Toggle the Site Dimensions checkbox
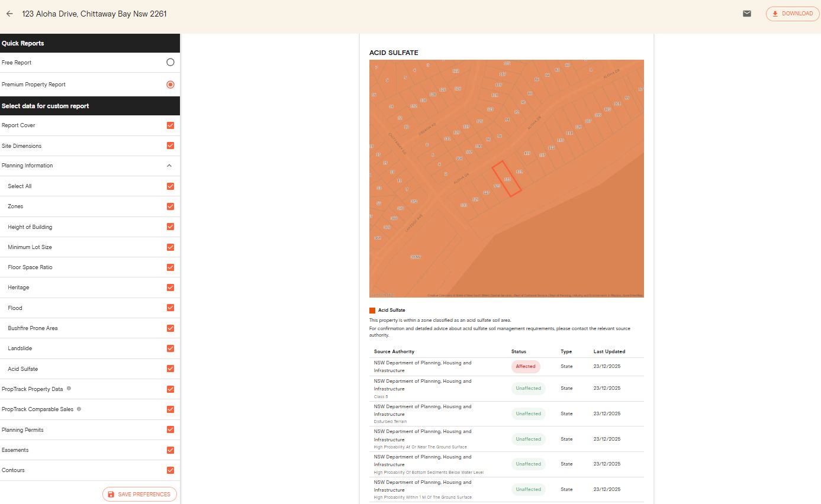The image size is (821, 504). (170, 146)
